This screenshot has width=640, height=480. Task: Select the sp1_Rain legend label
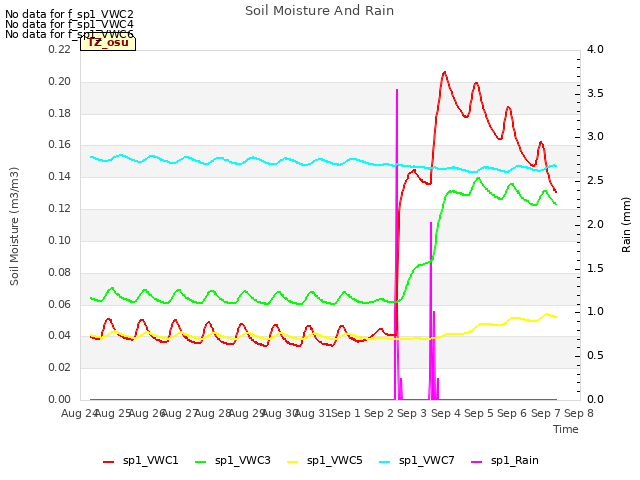pos(515,461)
